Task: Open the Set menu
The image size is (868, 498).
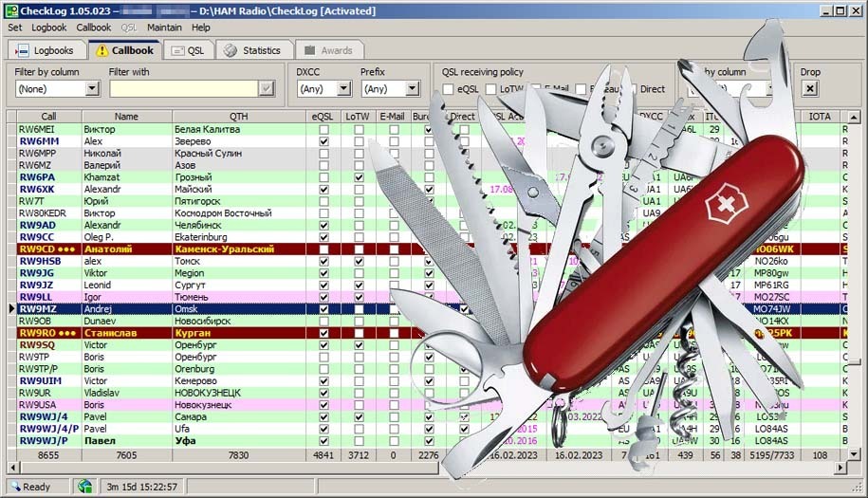Action: coord(15,28)
